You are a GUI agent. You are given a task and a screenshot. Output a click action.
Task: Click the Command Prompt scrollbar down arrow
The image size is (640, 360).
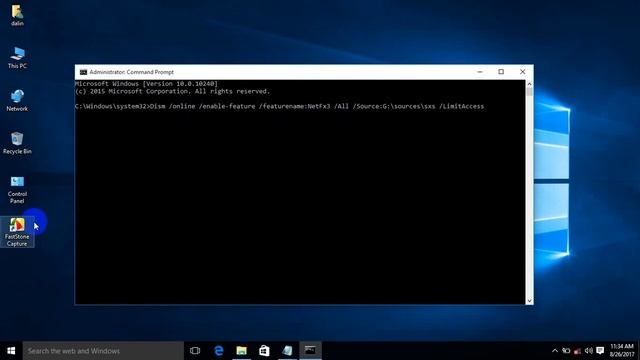click(x=529, y=300)
